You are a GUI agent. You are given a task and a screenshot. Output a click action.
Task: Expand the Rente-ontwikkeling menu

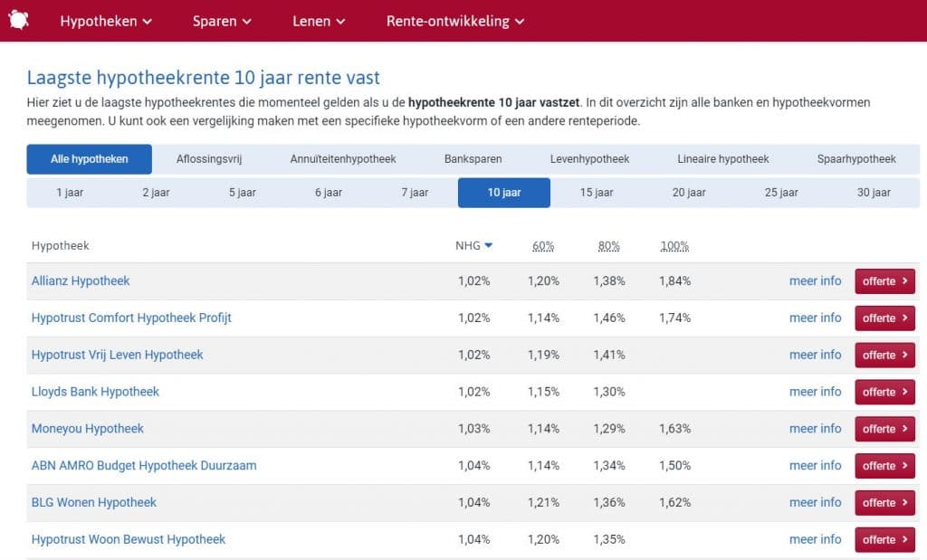[x=455, y=22]
